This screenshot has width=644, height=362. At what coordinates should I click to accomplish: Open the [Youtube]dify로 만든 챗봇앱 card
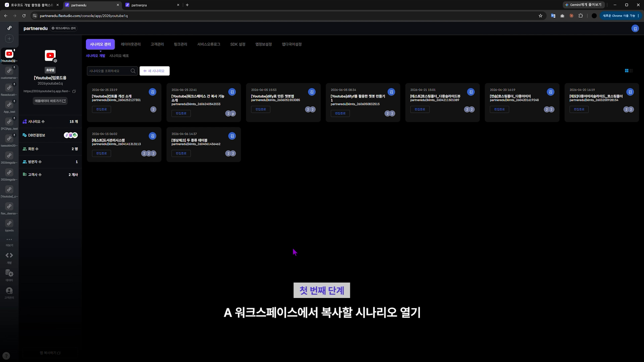coord(283,102)
